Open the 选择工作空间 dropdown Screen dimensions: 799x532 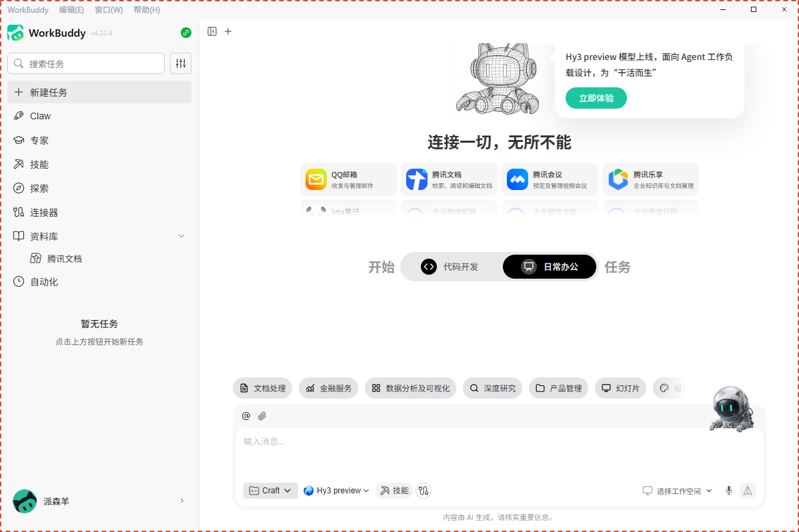coord(677,491)
